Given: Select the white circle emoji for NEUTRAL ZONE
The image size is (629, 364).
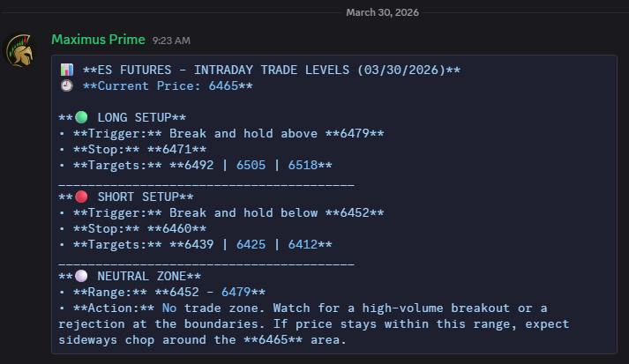Looking at the screenshot, I should tap(81, 276).
